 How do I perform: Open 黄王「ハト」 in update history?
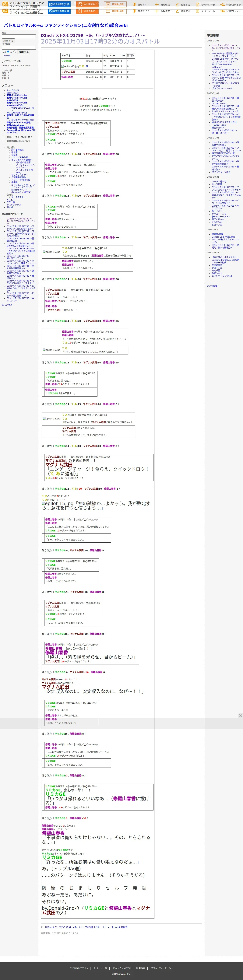pyautogui.click(x=217, y=211)
